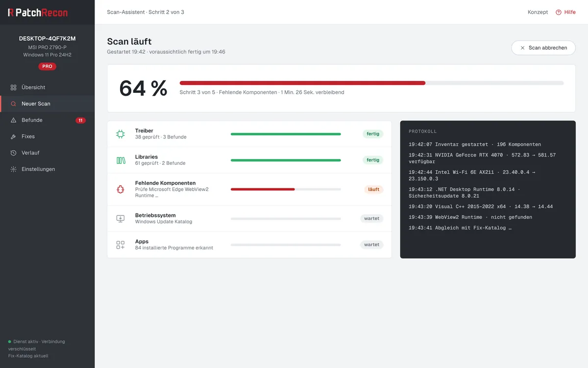Click the DESKTOP-4QF7K2M device name

coord(47,38)
